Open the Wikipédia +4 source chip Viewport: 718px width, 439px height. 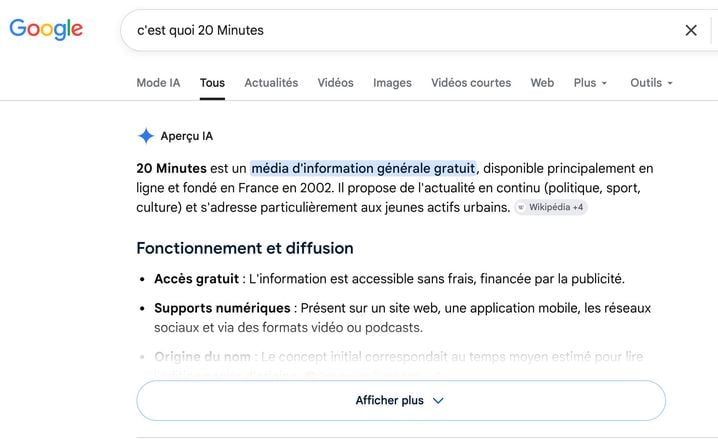pyautogui.click(x=550, y=207)
